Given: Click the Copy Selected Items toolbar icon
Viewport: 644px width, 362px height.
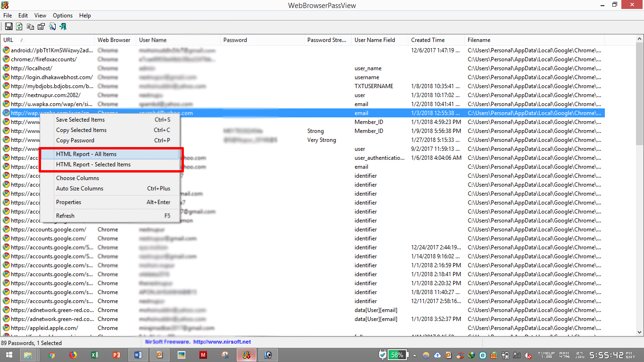Looking at the screenshot, I should point(30,26).
